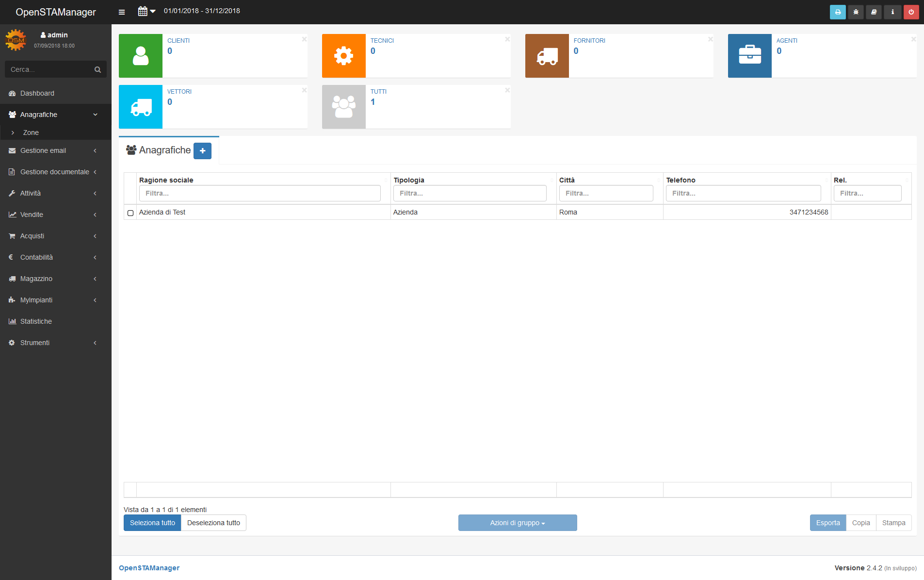Focus the Tipologia filter field
Screen dimensions: 924x580
(470, 193)
